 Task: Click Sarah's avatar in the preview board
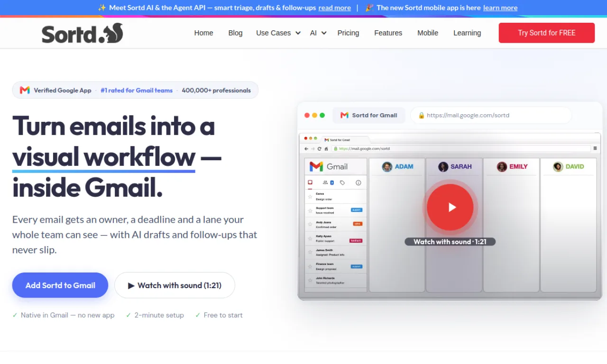(443, 166)
